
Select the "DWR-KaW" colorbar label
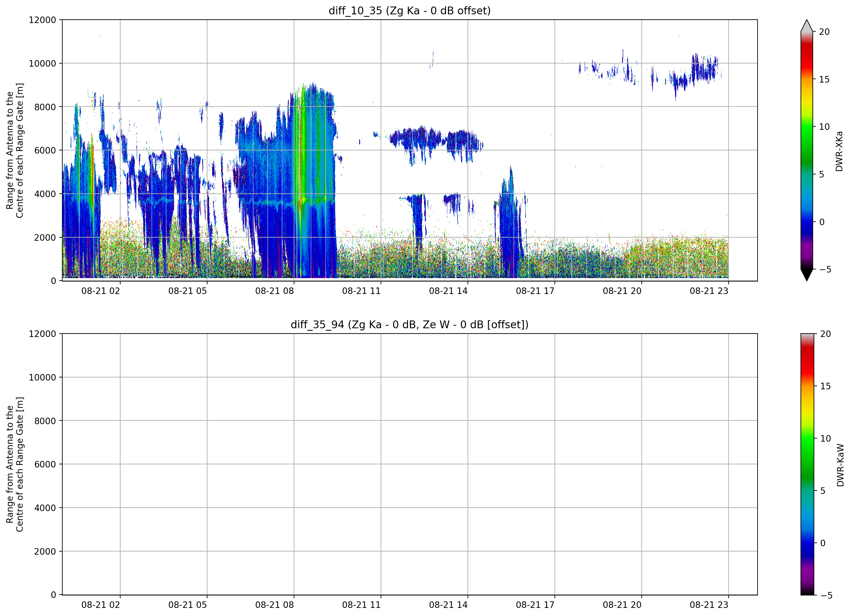[x=840, y=465]
